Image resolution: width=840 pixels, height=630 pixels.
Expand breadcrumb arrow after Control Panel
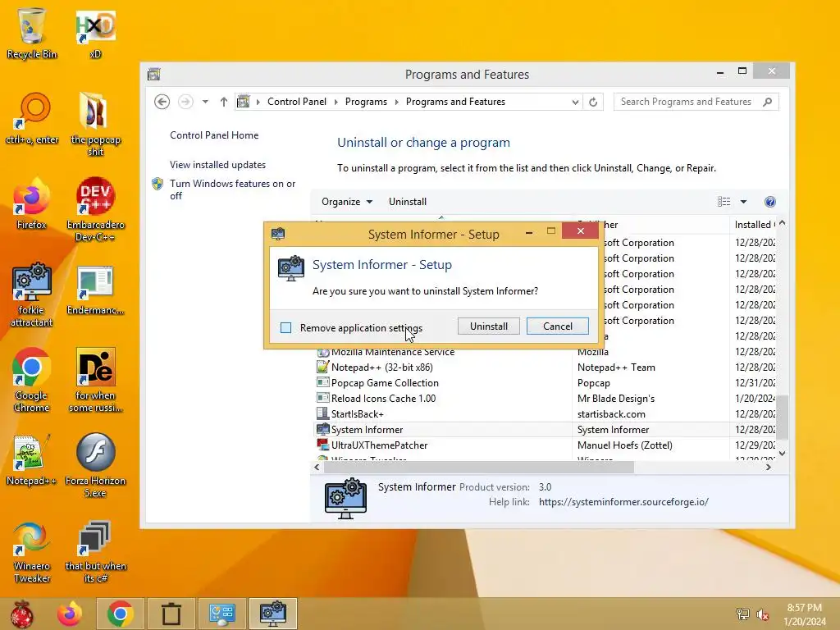tap(336, 102)
